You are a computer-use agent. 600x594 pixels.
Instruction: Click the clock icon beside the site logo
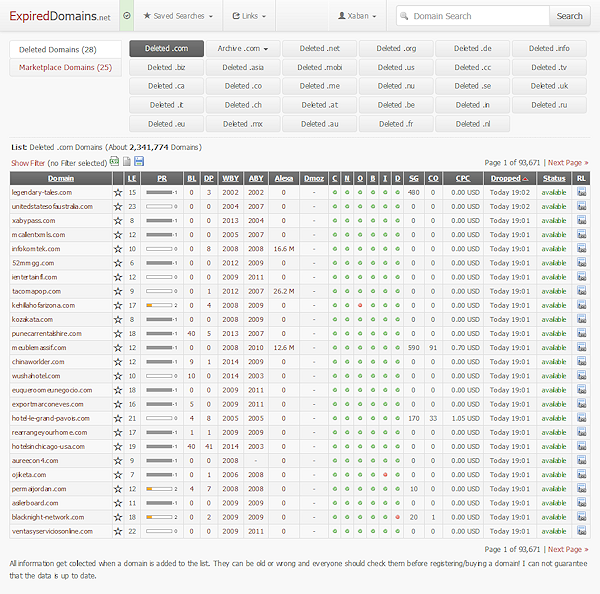[x=127, y=16]
